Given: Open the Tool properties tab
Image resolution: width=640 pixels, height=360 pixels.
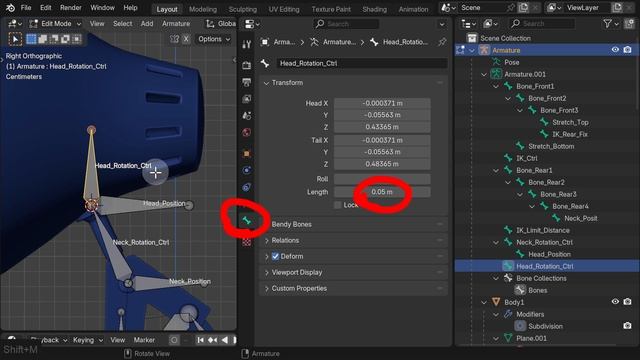Looking at the screenshot, I should pos(247,44).
